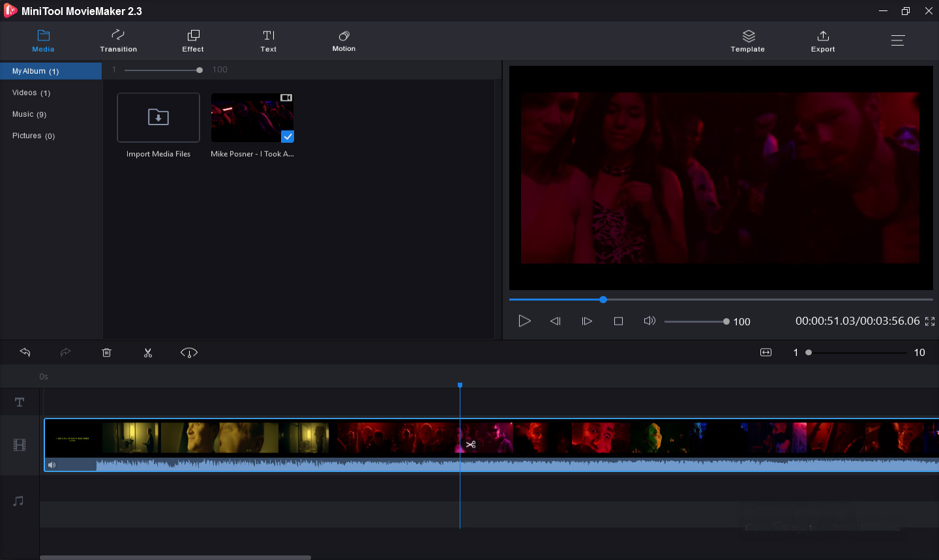Redo the last undone action
This screenshot has width=939, height=560.
coord(65,352)
